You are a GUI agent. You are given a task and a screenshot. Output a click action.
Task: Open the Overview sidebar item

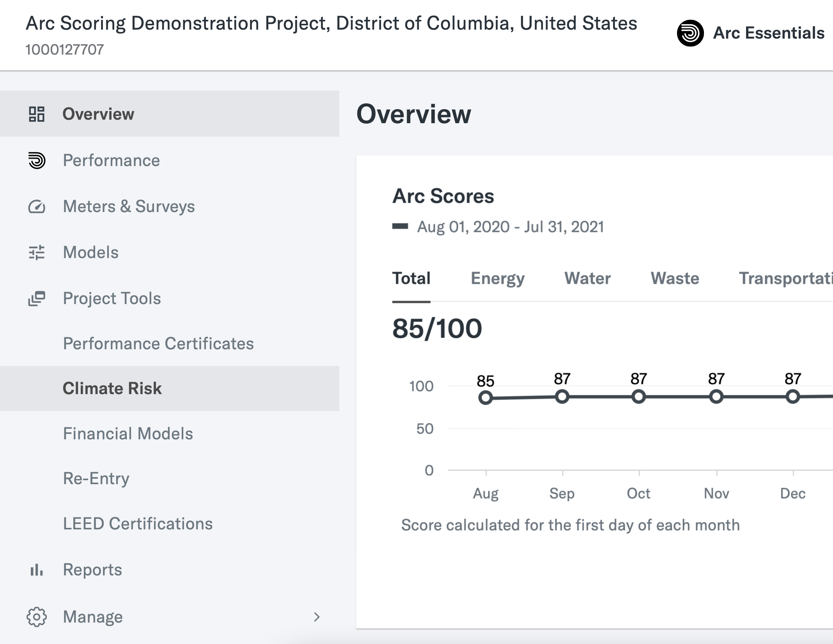pos(170,114)
